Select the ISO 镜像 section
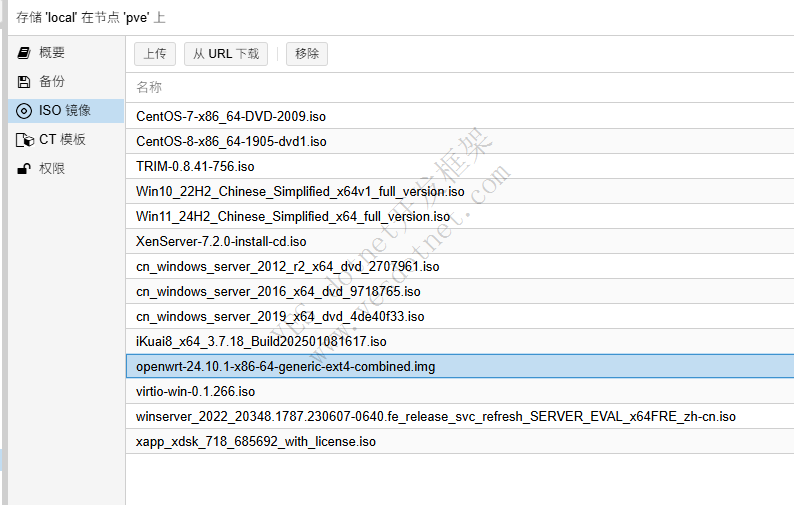 click(x=66, y=111)
